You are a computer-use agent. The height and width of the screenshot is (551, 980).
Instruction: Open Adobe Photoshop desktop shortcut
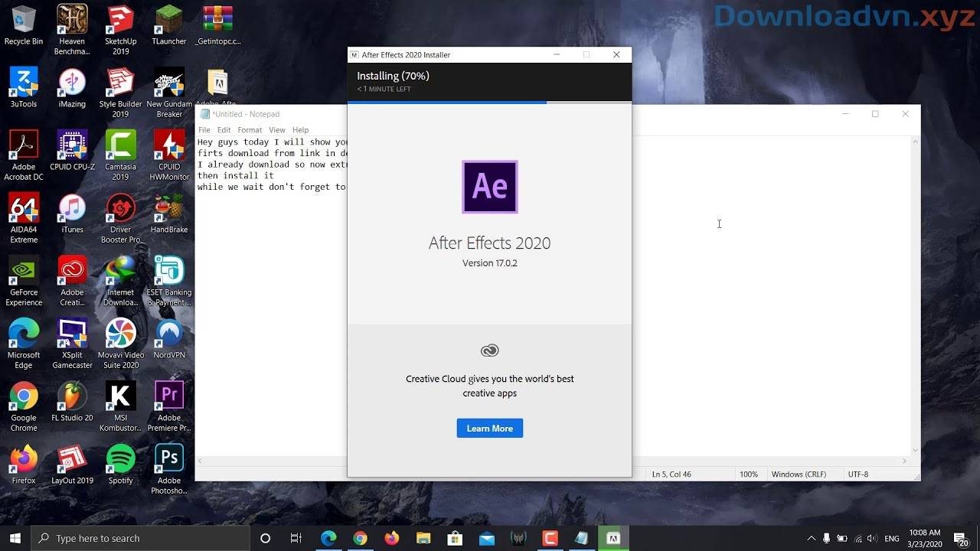(169, 470)
